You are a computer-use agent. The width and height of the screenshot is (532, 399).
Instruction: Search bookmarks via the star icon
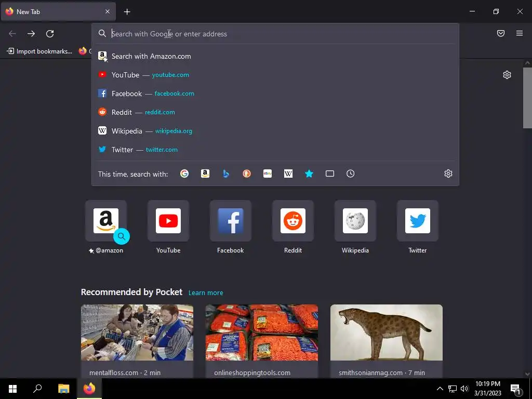tap(309, 174)
